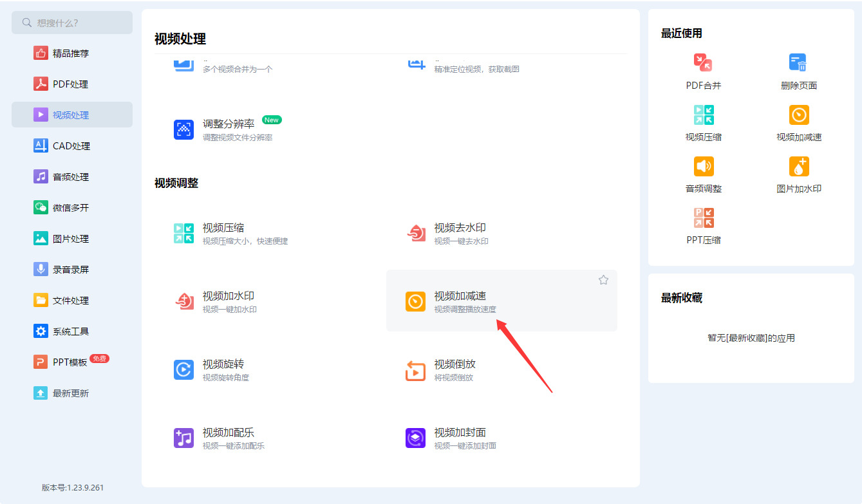Viewport: 862px width, 504px height.
Task: Launch 删除页面 from recently used
Action: point(799,71)
